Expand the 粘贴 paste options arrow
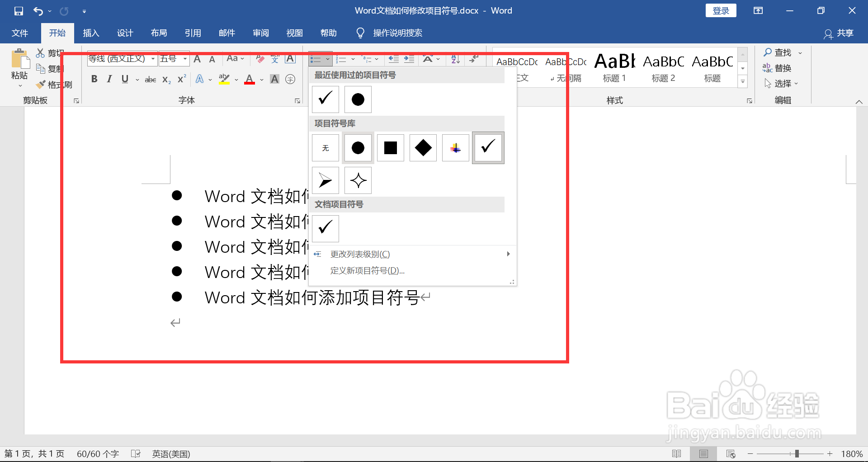This screenshot has width=868, height=462. point(19,85)
